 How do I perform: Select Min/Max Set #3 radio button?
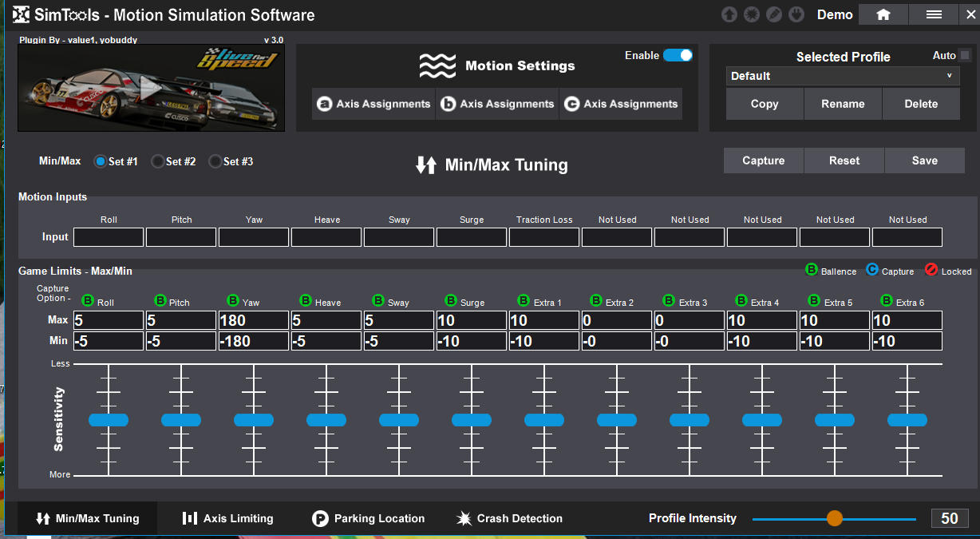[215, 161]
